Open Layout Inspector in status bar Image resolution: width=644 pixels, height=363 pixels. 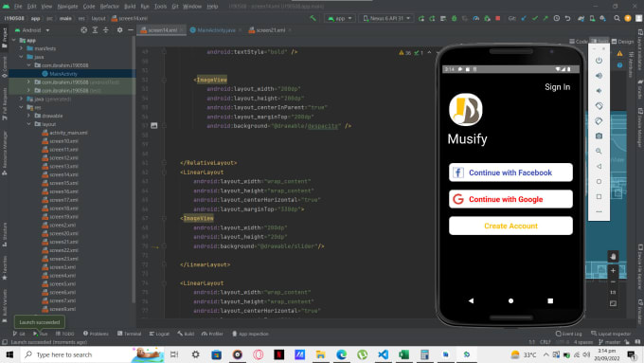pyautogui.click(x=611, y=334)
